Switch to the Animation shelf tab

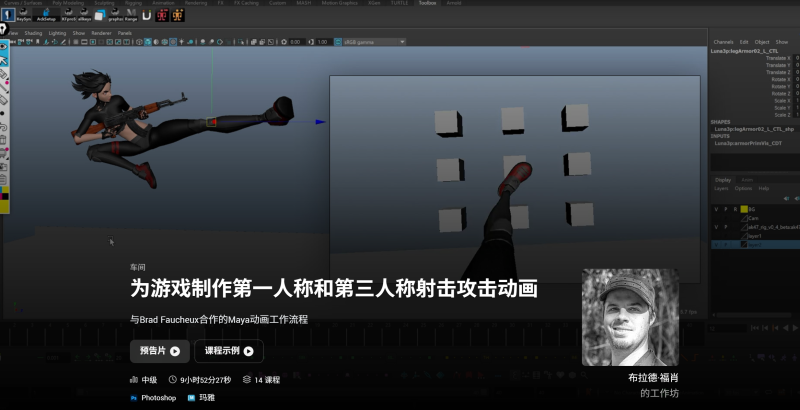point(163,3)
